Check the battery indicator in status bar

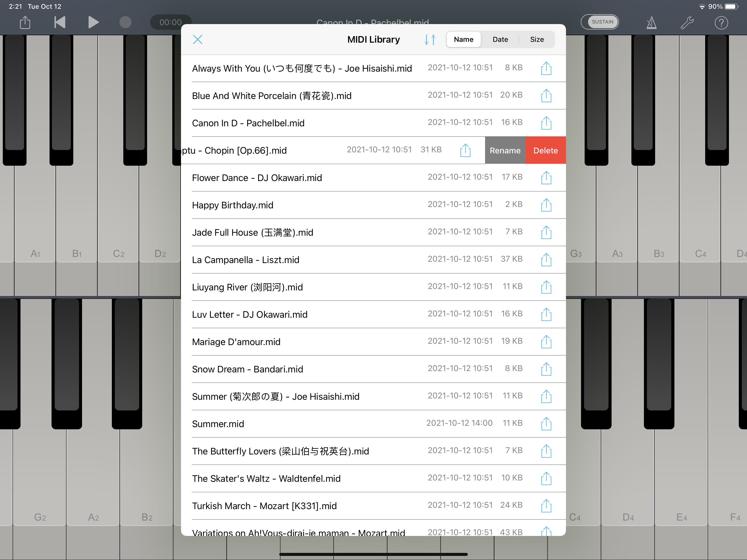click(x=731, y=6)
